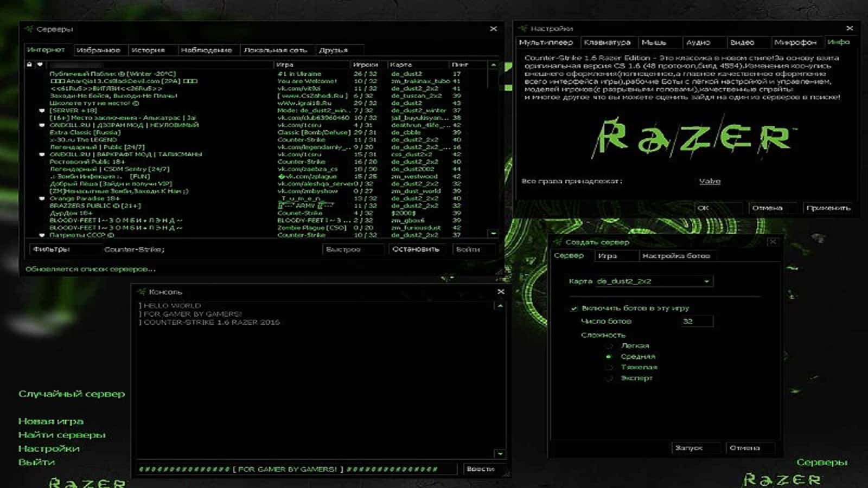The height and width of the screenshot is (488, 868).
Task: Click the shield icon beside Патриоты СССР
Action: coord(42,235)
